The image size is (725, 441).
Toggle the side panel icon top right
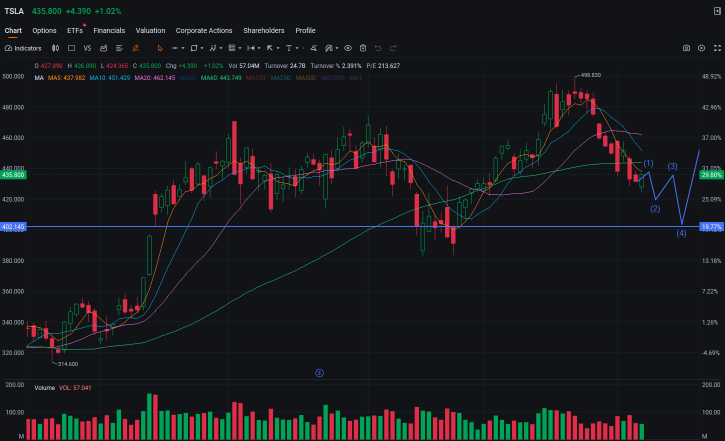pyautogui.click(x=717, y=11)
